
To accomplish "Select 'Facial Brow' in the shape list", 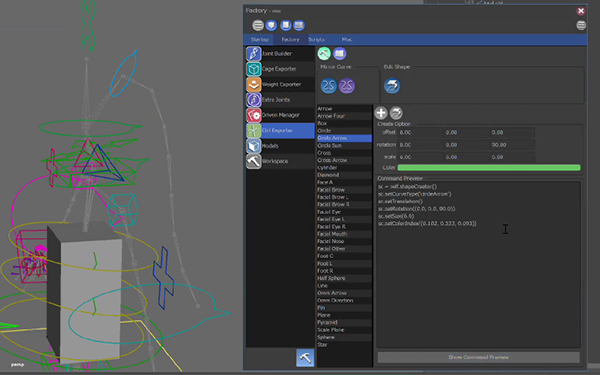I will [344, 190].
